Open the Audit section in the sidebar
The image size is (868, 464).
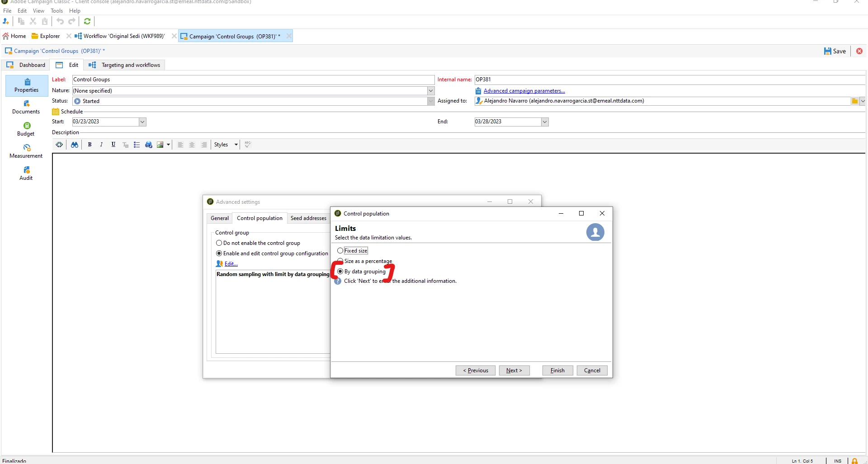tap(26, 174)
